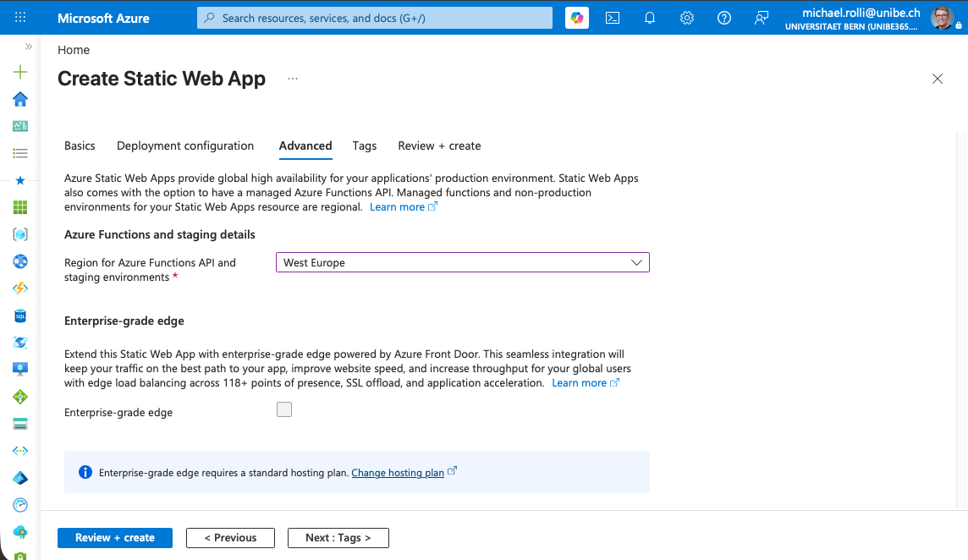Go back with the Previous button
This screenshot has width=968, height=560.
230,538
